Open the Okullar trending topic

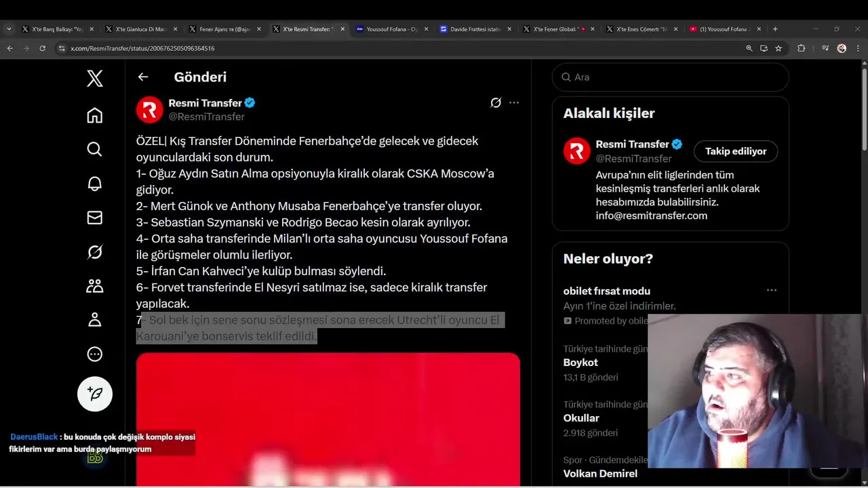pos(581,418)
